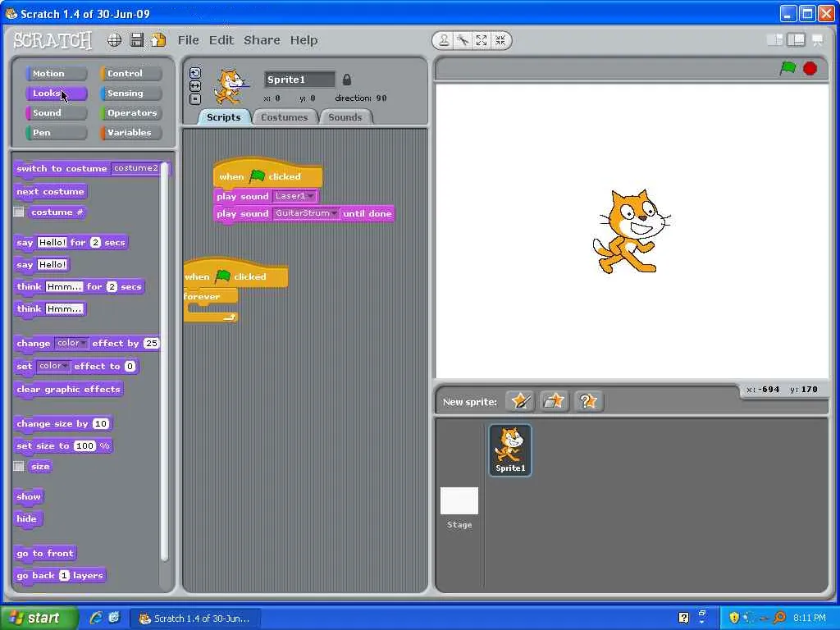Viewport: 840px width, 630px height.
Task: Choose new sprite from file
Action: tap(554, 400)
